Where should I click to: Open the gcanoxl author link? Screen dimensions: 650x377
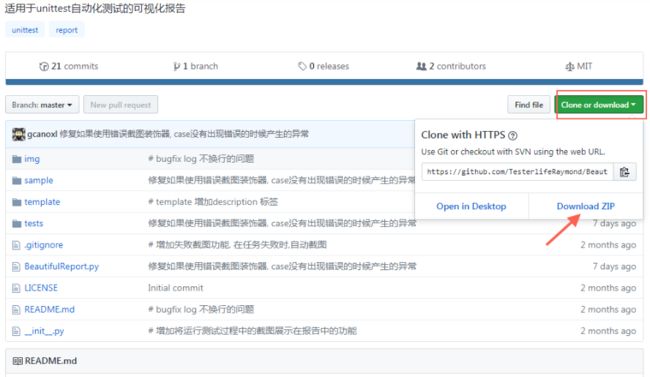click(42, 134)
